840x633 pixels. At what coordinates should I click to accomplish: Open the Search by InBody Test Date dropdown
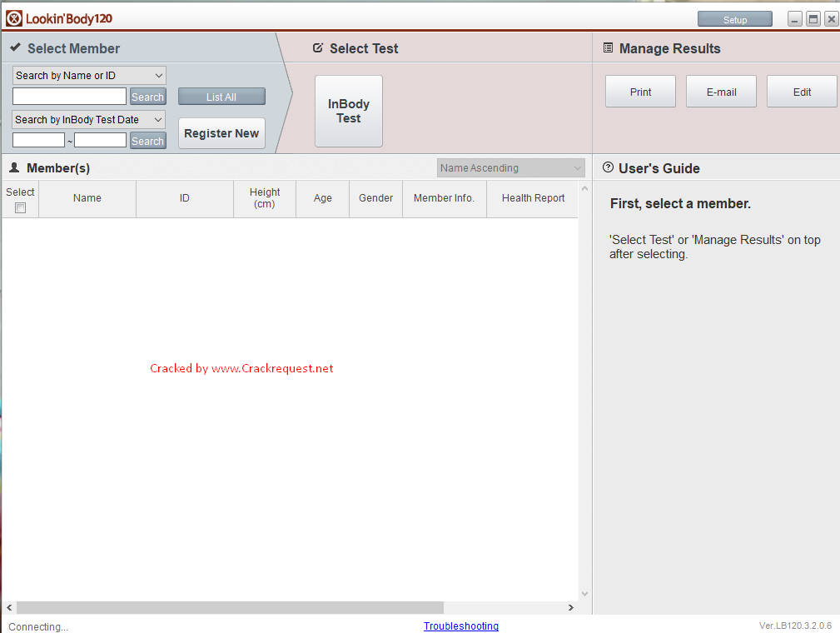point(89,120)
